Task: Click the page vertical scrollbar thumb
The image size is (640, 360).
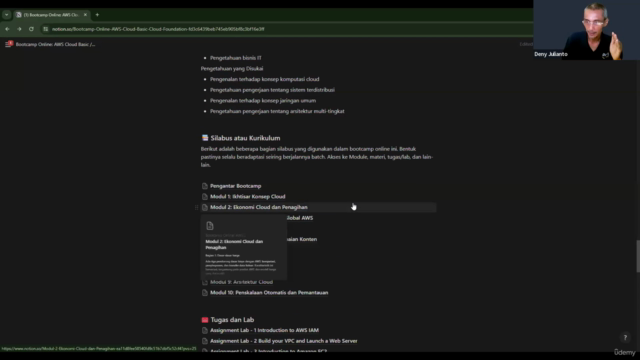Action: coord(638,256)
